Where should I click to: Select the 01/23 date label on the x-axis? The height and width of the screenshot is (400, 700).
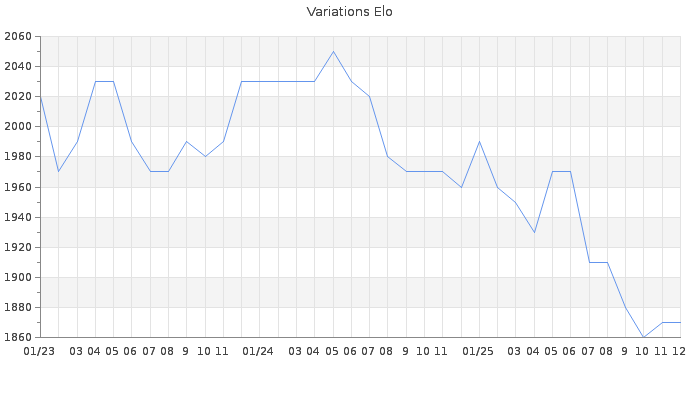[x=39, y=351]
